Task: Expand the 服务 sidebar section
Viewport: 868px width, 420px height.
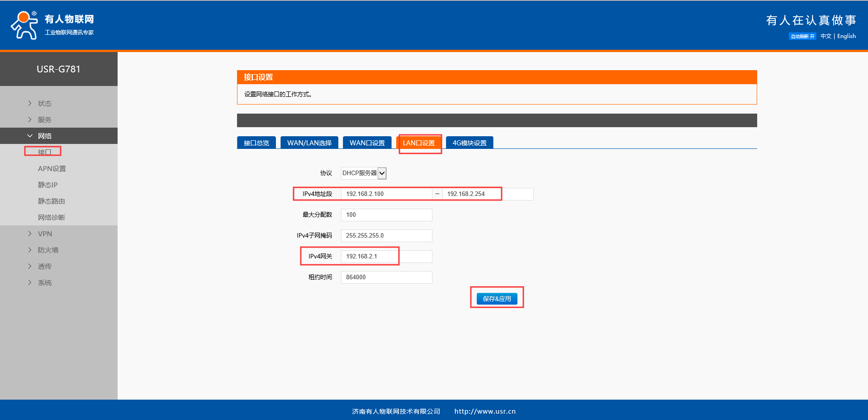Action: 44,119
